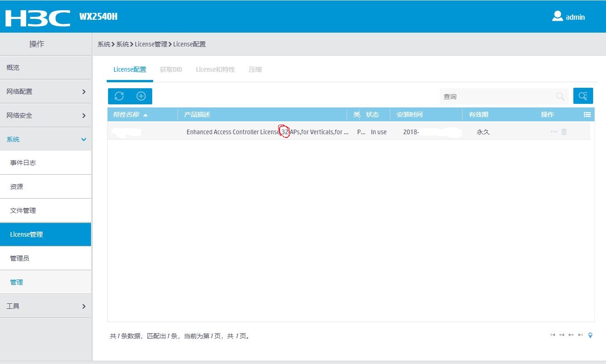Click the H3C logo
The width and height of the screenshot is (606, 364).
pos(38,17)
